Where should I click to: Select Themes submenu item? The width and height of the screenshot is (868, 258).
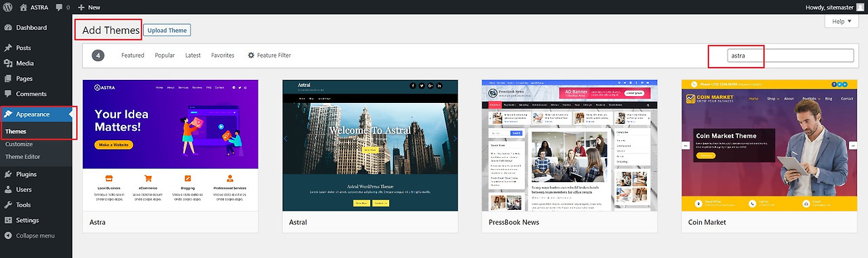[x=16, y=131]
